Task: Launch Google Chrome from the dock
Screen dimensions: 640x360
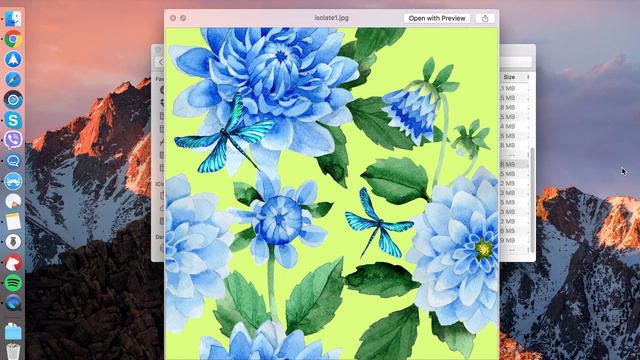Action: click(13, 39)
